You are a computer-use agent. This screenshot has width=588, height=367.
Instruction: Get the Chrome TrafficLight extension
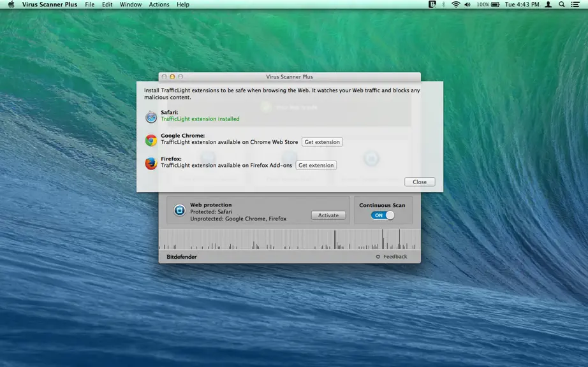[322, 142]
